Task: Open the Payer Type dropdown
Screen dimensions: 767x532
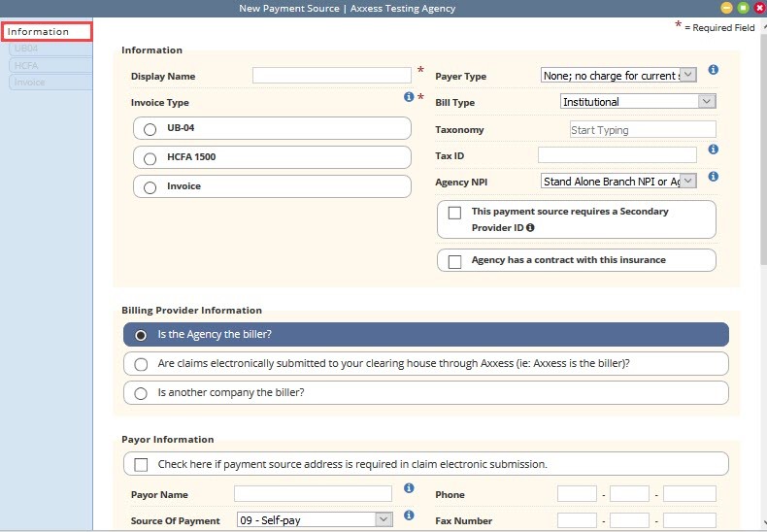Action: (618, 75)
